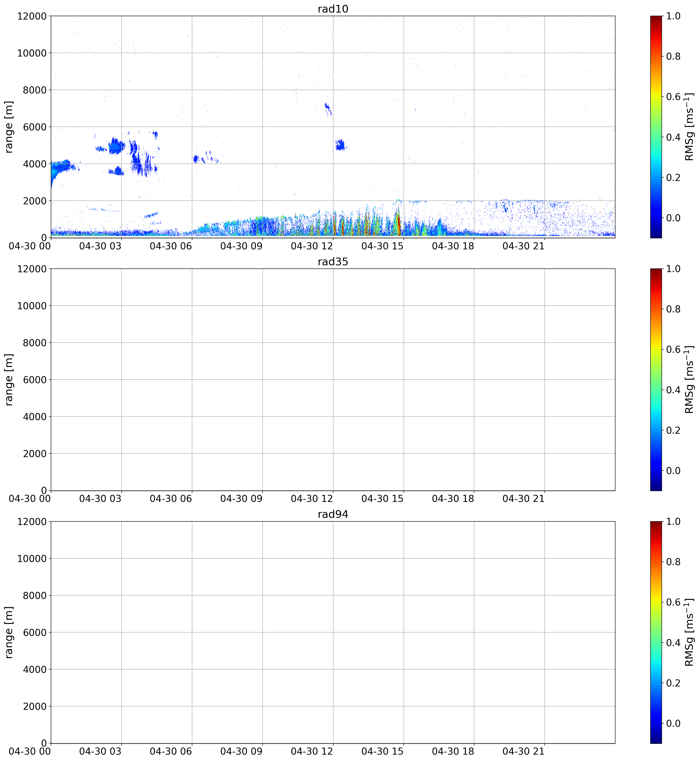The image size is (700, 761).
Task: Click the rad10 'range [m]' axis label
Action: click(x=9, y=127)
